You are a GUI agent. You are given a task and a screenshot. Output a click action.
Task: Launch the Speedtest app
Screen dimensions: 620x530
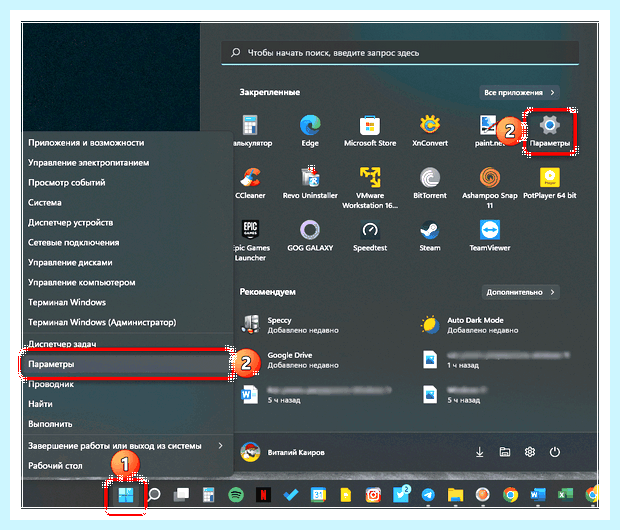click(370, 236)
